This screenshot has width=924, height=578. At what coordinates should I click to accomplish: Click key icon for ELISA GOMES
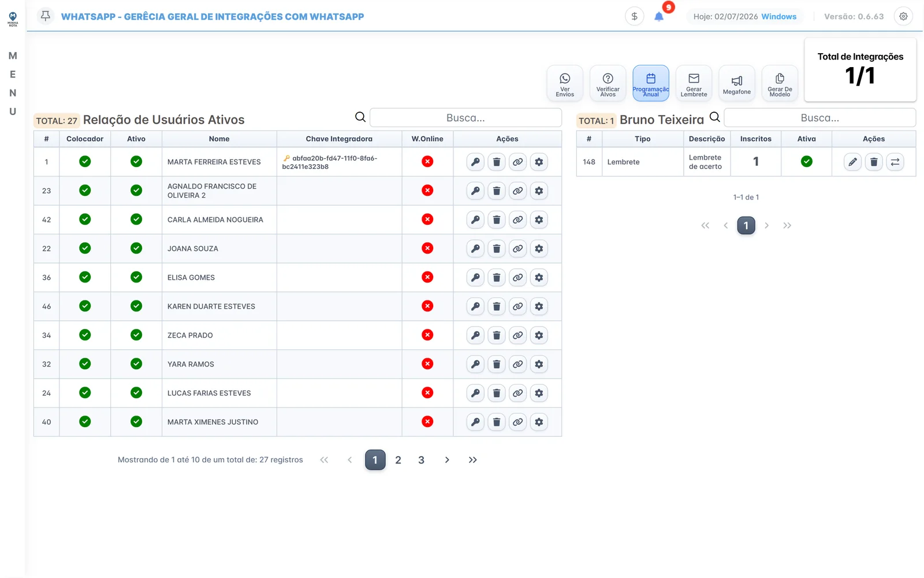coord(475,277)
